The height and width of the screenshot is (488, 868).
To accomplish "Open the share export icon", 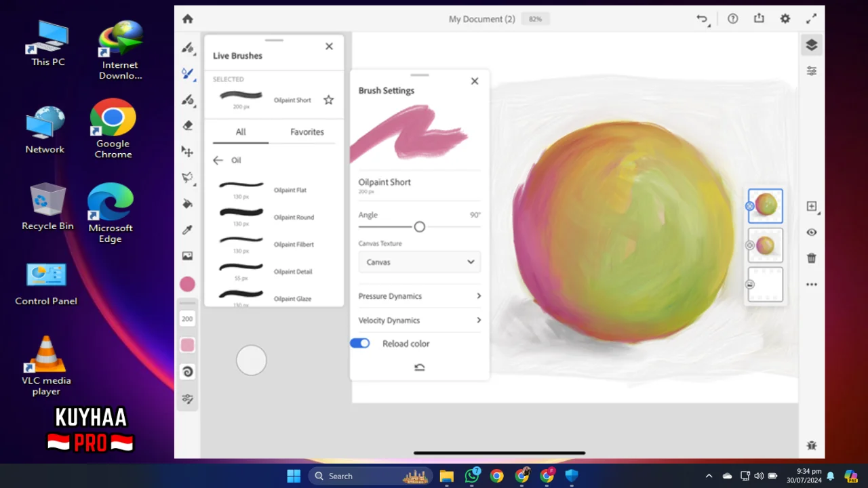I will [759, 18].
